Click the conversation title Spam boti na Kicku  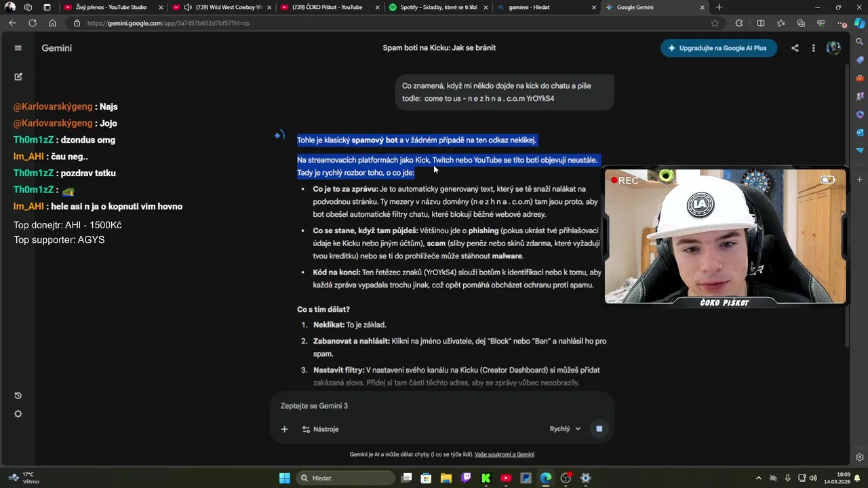(439, 48)
